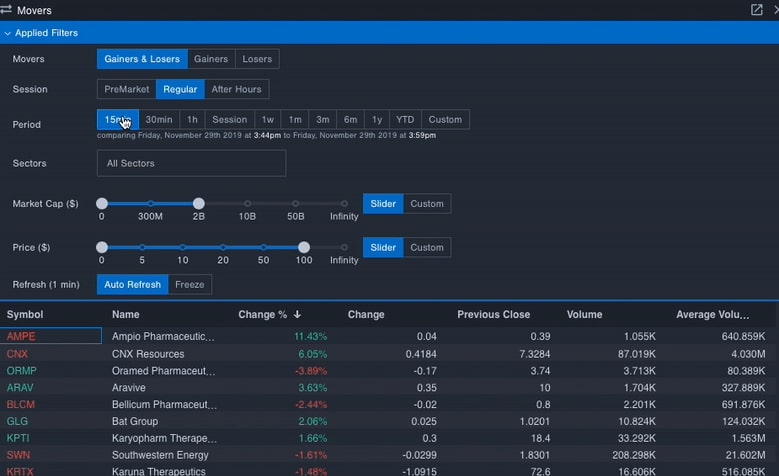Viewport: 779px width, 476px height.
Task: Set period to 30min
Action: (159, 119)
